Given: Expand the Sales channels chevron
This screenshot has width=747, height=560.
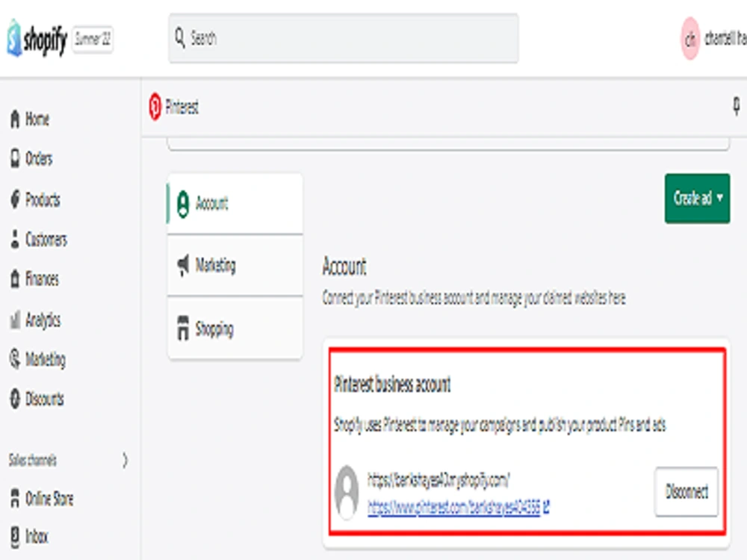Looking at the screenshot, I should 125,460.
